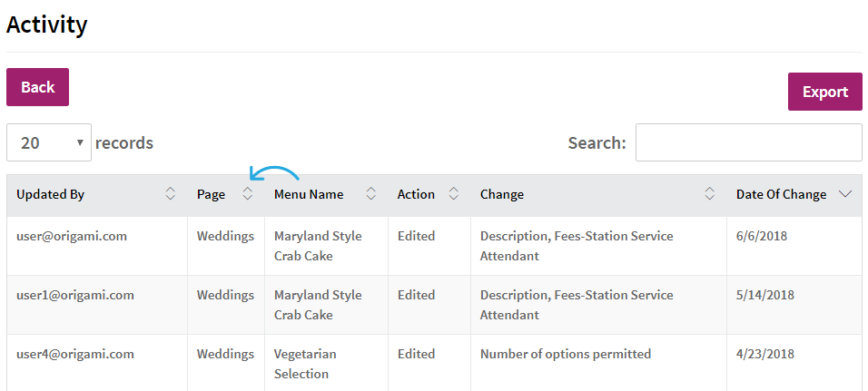Viewport: 868px width, 391px height.
Task: Click the Action column sort arrows
Action: 453,193
